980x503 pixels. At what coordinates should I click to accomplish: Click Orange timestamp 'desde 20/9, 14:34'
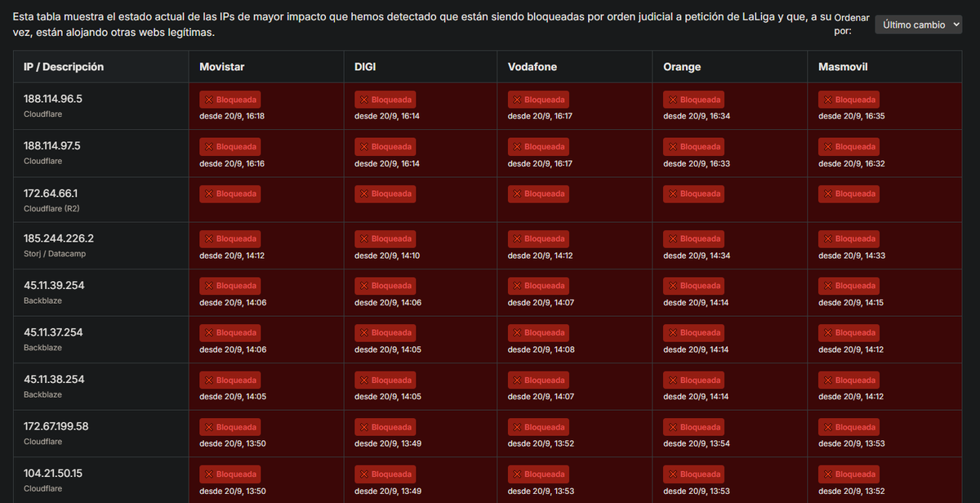coord(697,256)
